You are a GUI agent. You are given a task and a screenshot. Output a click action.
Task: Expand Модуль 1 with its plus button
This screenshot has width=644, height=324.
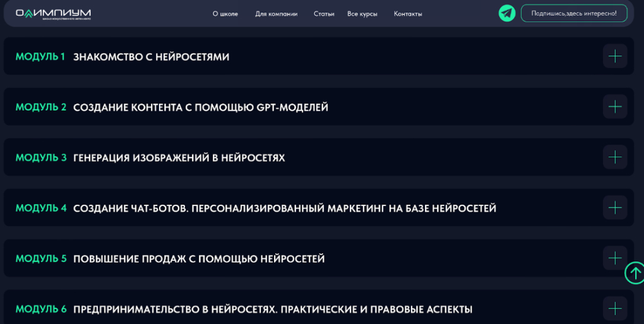tap(615, 56)
